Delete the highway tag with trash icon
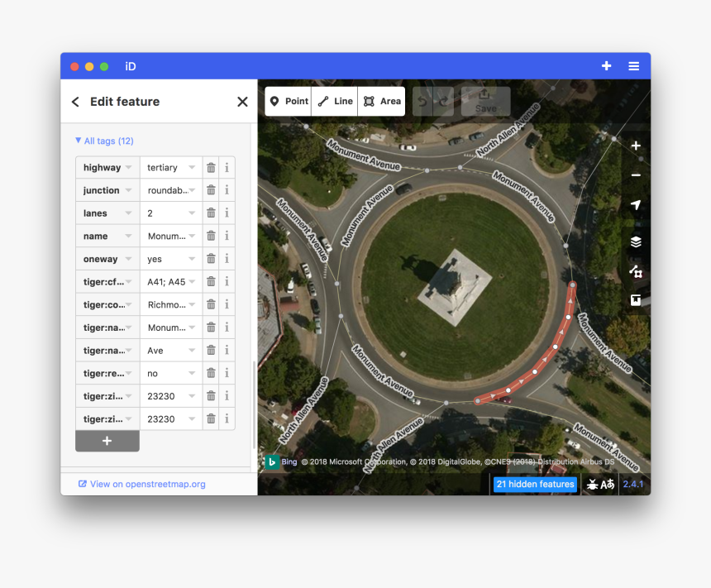711x588 pixels. click(x=211, y=168)
